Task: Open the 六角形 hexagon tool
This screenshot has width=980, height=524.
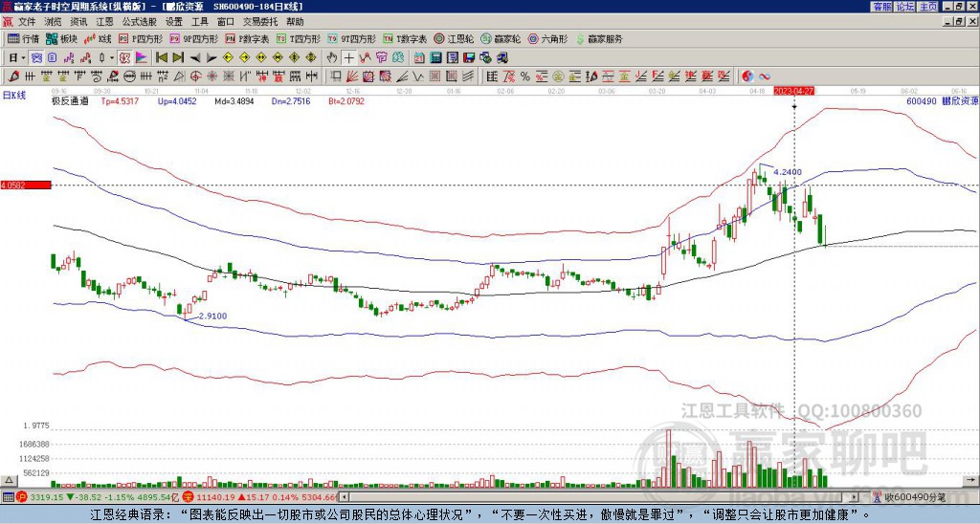Action: pos(547,38)
